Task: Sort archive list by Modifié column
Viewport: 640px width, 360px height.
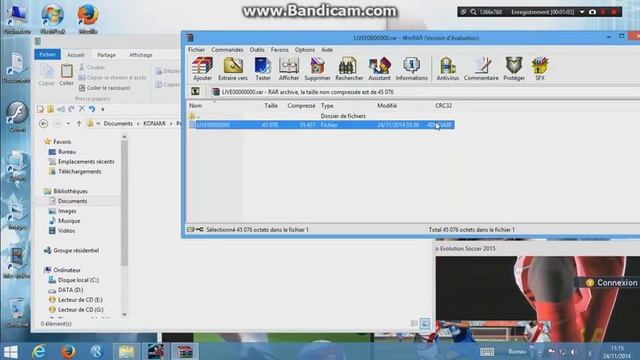Action: pos(387,106)
